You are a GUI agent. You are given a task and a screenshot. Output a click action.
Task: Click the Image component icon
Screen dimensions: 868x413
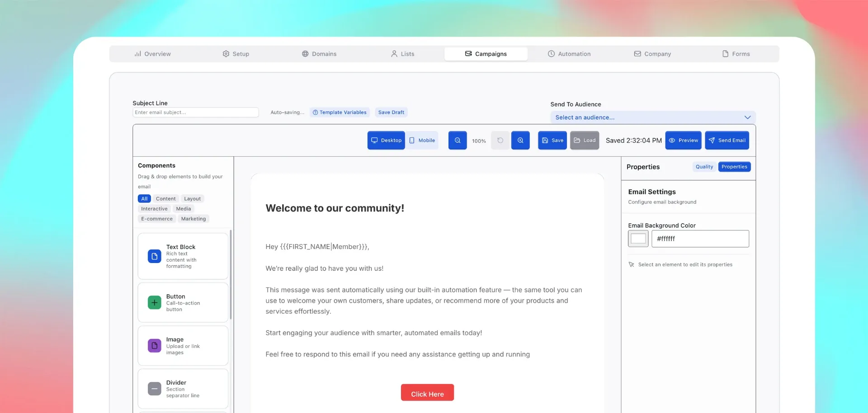(155, 346)
